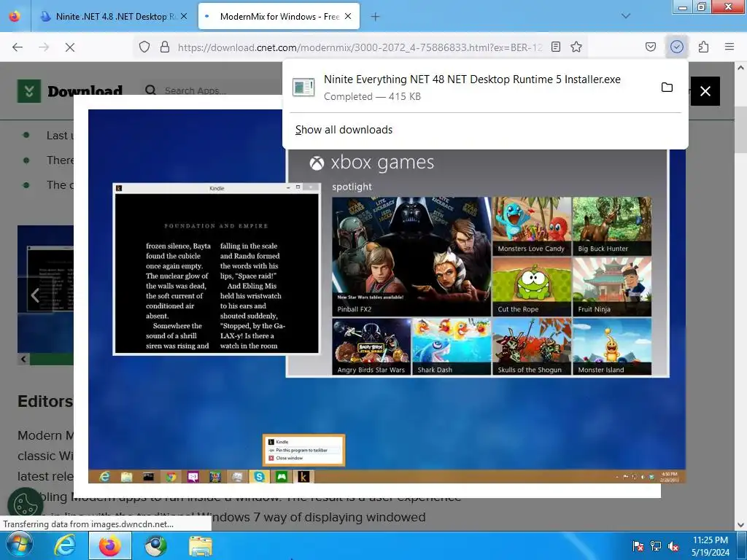Open containing folder for Ninite installer

667,87
